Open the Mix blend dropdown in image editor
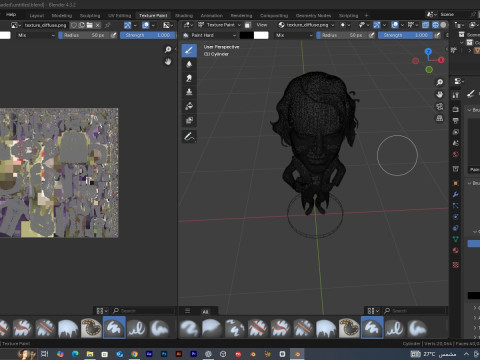 (36, 35)
